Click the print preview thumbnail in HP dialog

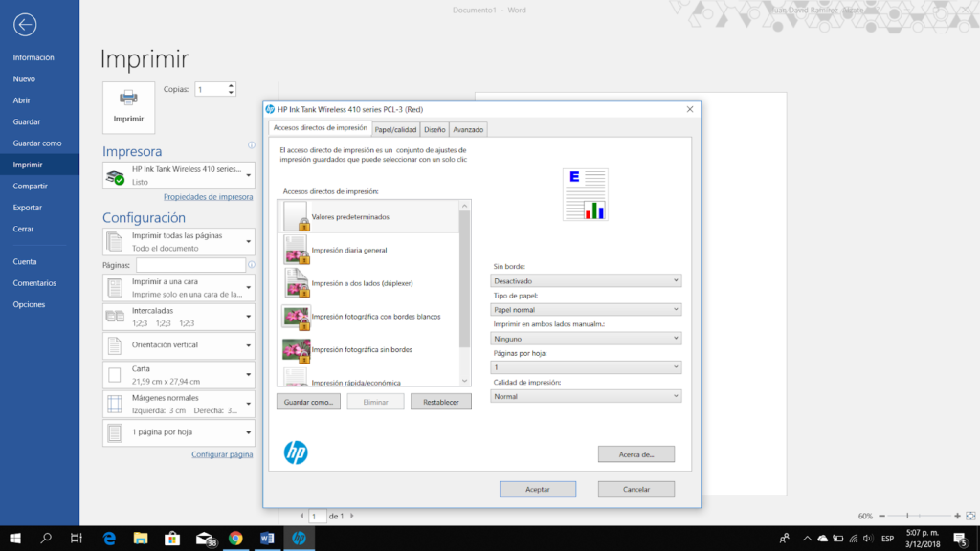coord(586,194)
